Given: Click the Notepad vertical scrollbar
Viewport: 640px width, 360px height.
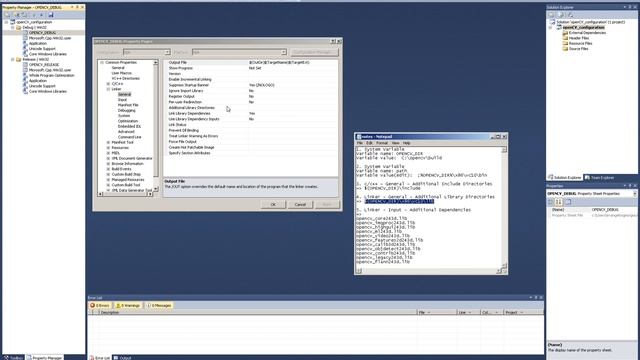Looking at the screenshot, I should (x=504, y=207).
